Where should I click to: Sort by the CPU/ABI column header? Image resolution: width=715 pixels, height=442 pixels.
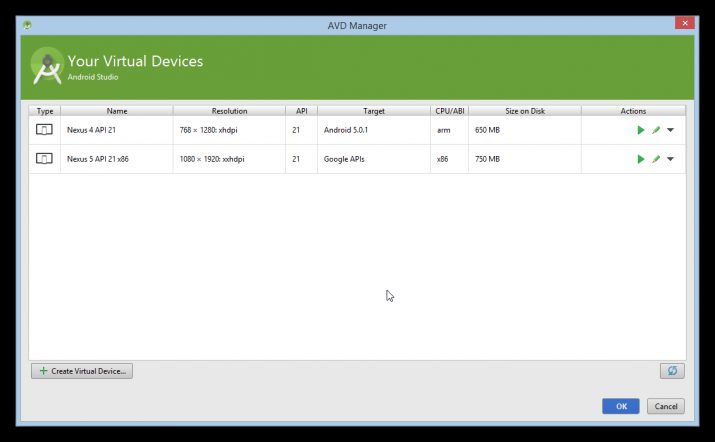[450, 111]
